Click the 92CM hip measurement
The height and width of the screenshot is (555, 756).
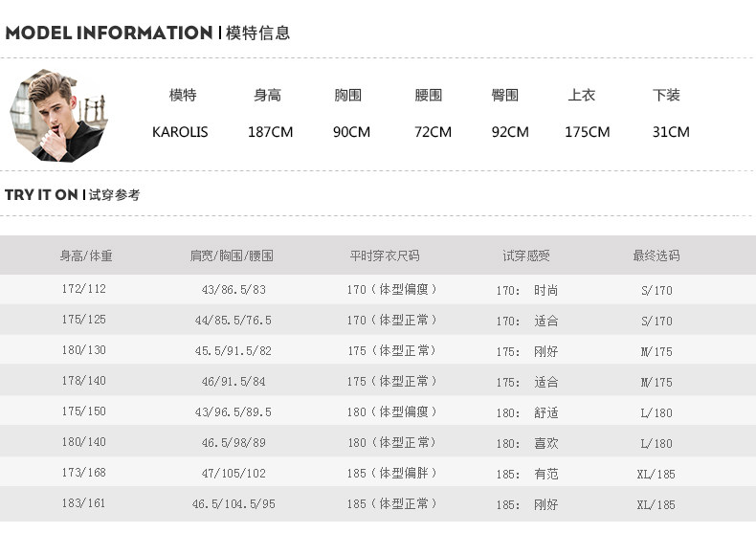tap(510, 132)
